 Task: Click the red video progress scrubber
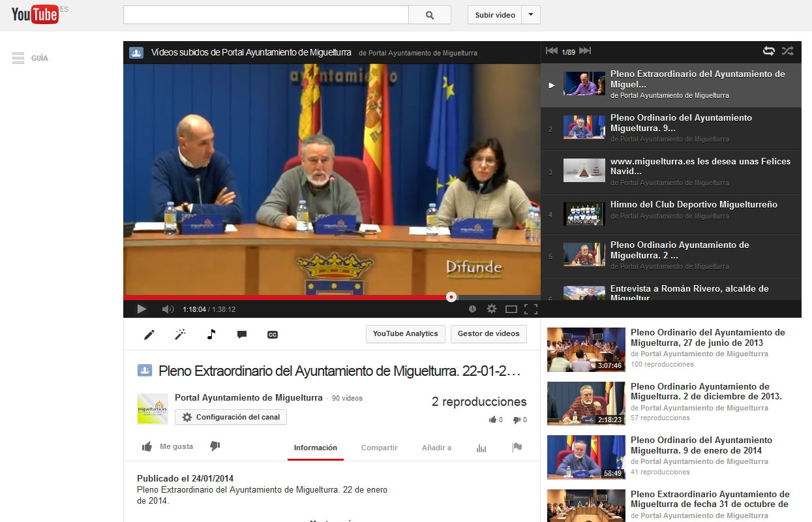click(451, 297)
